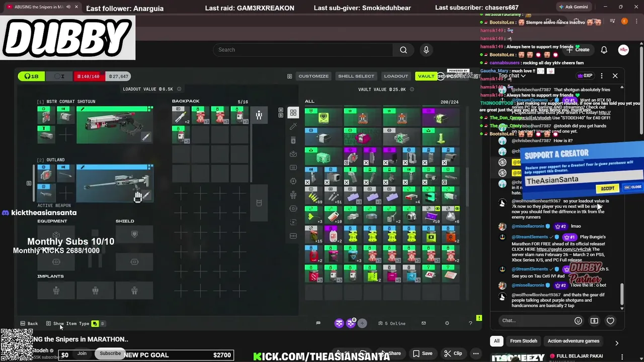The width and height of the screenshot is (644, 362).
Task: Save the video with the Save button
Action: pyautogui.click(x=423, y=353)
